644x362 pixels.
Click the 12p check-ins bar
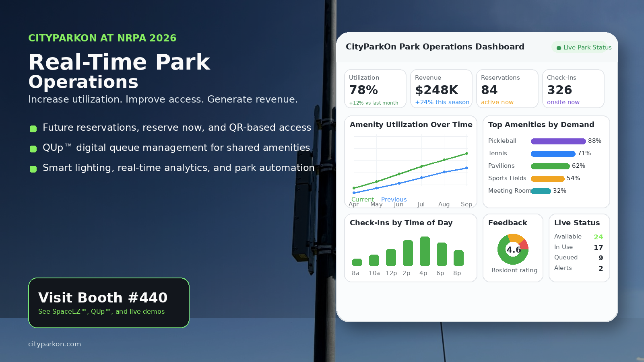pyautogui.click(x=391, y=257)
